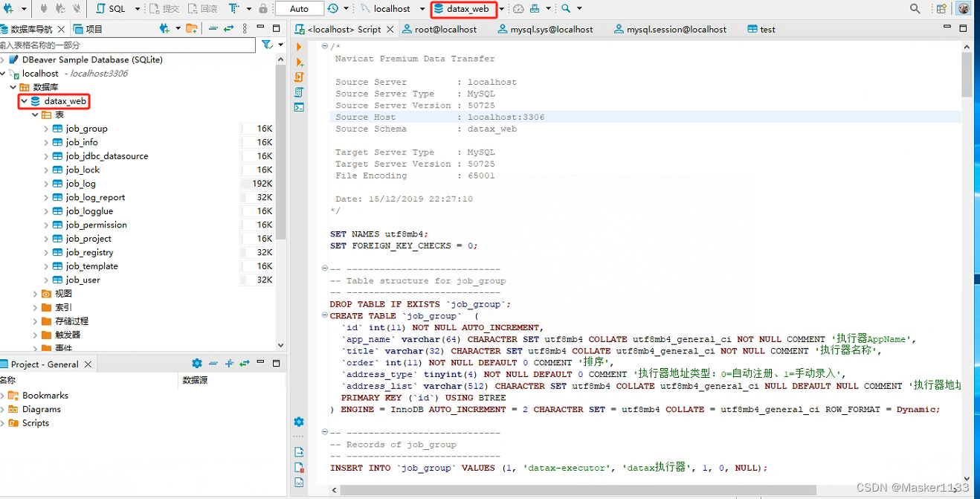This screenshot has height=499, width=980.
Task: Click the editor settings gear in sidebar
Action: coord(299,422)
